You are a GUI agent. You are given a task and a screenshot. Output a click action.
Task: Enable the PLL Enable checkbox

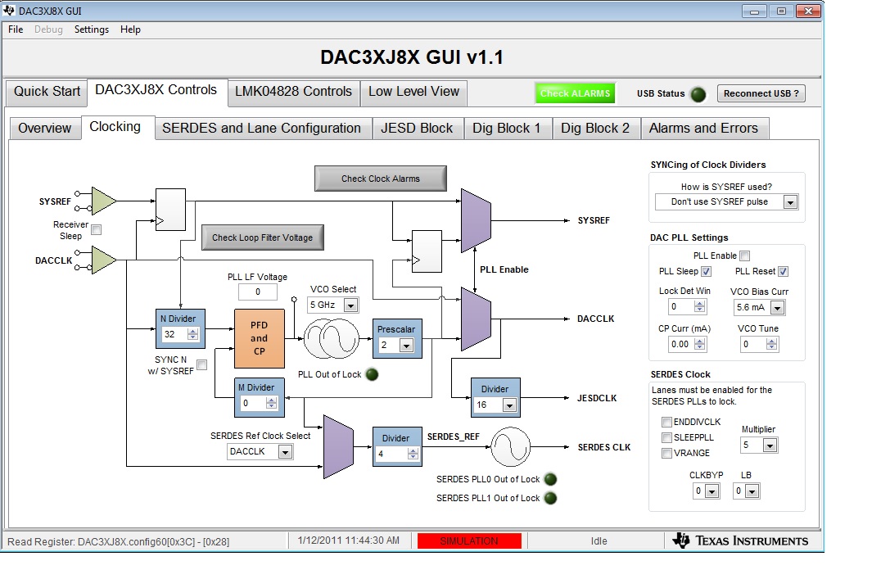(x=744, y=256)
